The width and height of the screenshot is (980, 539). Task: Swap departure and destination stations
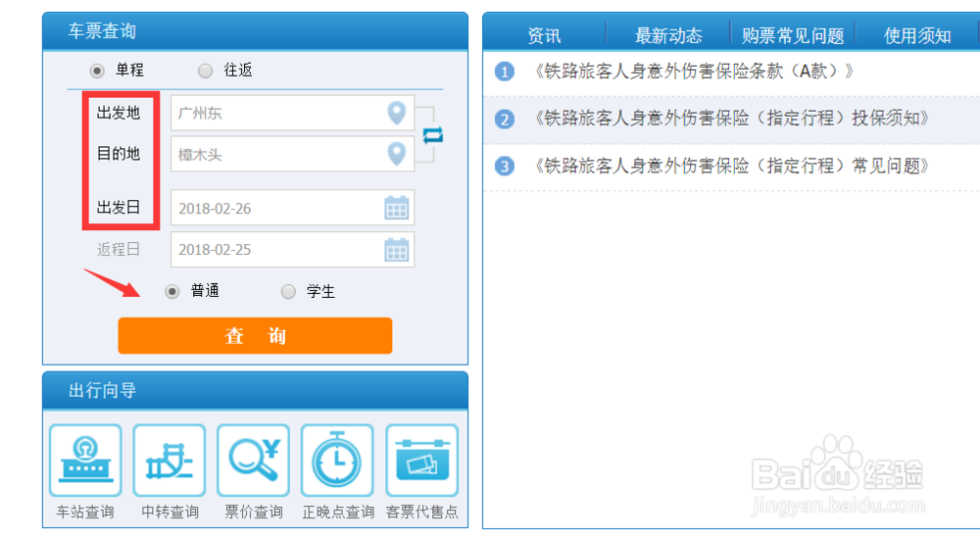pos(432,135)
